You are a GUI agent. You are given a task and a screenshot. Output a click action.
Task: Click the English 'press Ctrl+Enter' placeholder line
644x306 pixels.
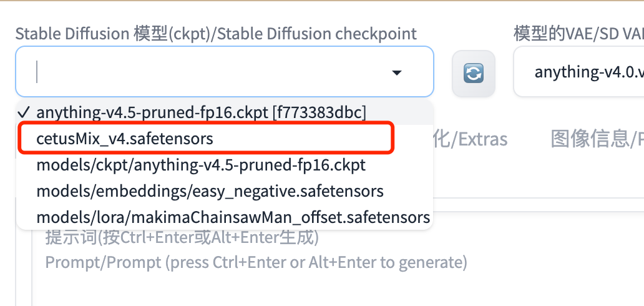256,262
